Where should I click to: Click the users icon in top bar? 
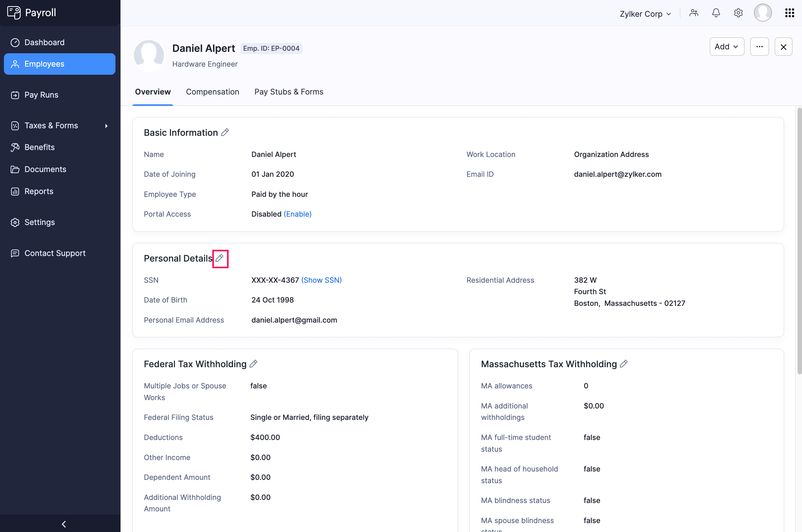694,13
